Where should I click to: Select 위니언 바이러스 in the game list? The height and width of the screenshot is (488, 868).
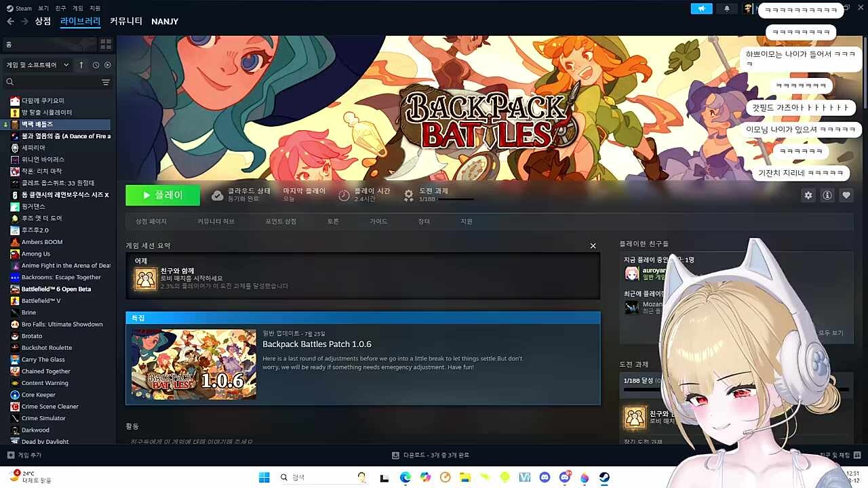click(56, 159)
